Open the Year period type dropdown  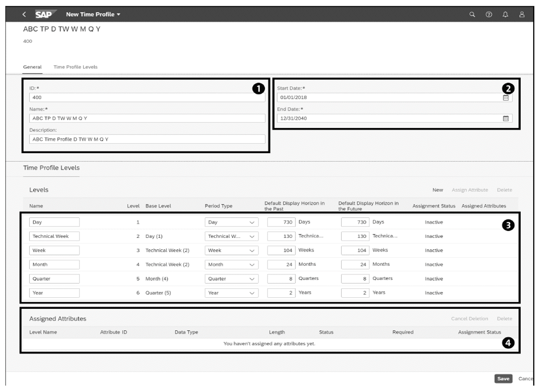[252, 293]
